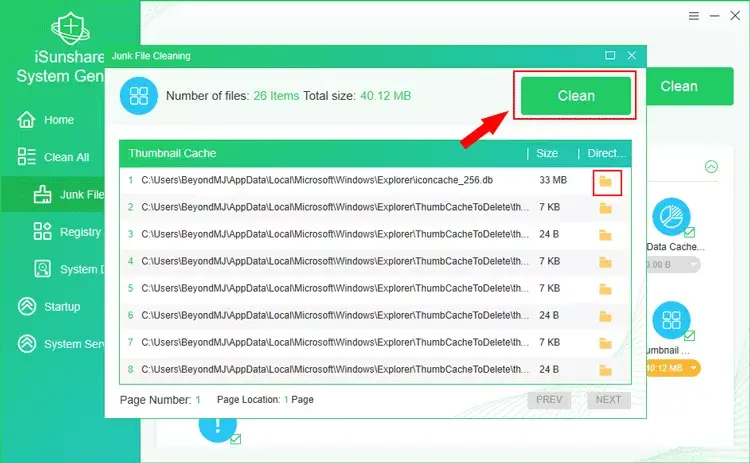Screen dimensions: 750x463
Task: Open Clean All in the sidebar
Action: 53,157
